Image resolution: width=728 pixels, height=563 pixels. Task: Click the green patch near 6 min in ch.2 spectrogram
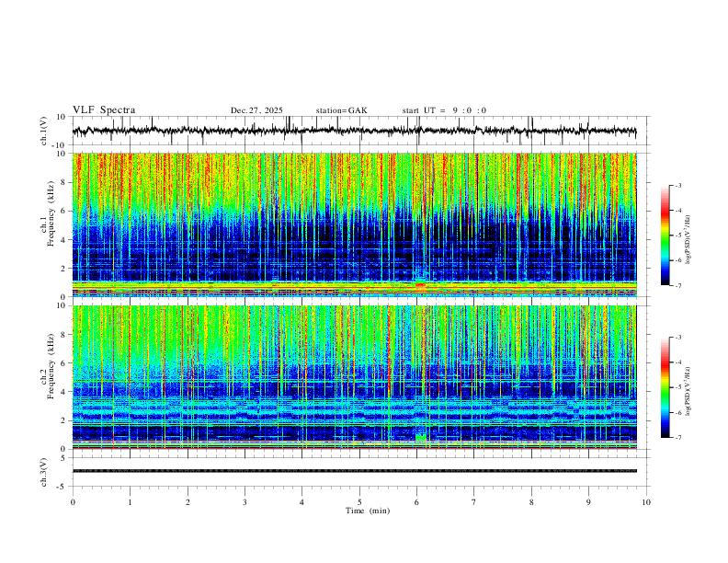click(421, 438)
